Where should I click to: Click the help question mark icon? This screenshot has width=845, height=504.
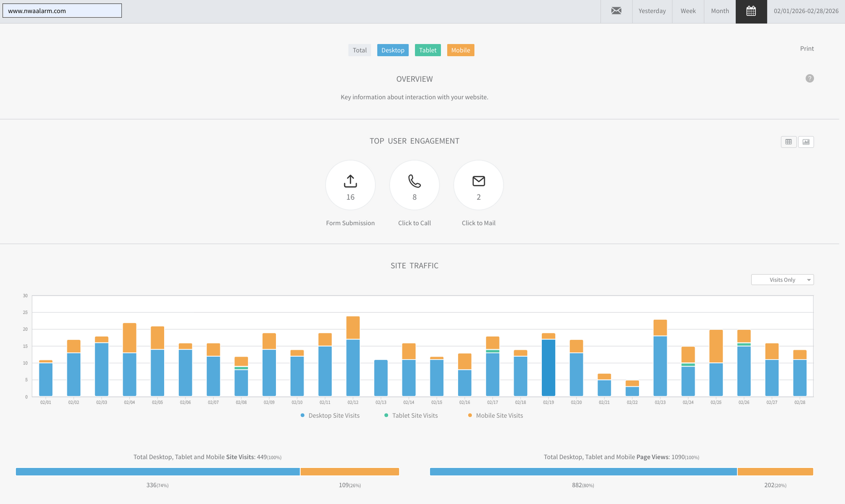tap(809, 78)
